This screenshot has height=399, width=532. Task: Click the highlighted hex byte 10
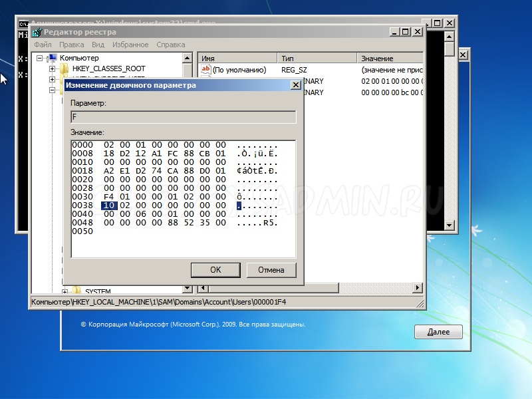108,206
